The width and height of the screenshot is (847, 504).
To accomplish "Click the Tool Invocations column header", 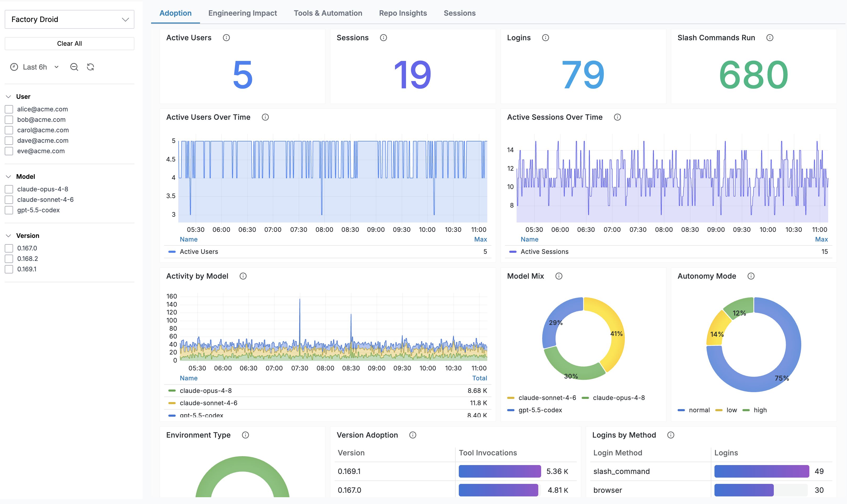I will point(488,453).
